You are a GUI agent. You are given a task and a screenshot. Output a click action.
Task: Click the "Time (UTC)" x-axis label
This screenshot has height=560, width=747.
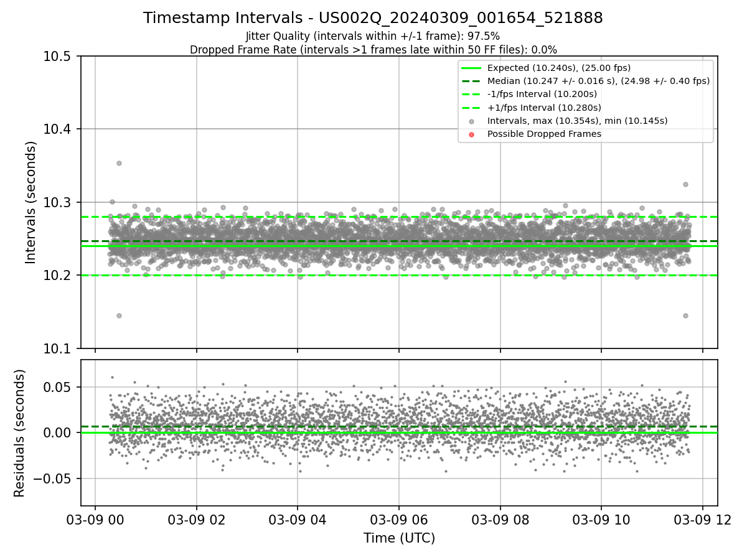(x=399, y=538)
